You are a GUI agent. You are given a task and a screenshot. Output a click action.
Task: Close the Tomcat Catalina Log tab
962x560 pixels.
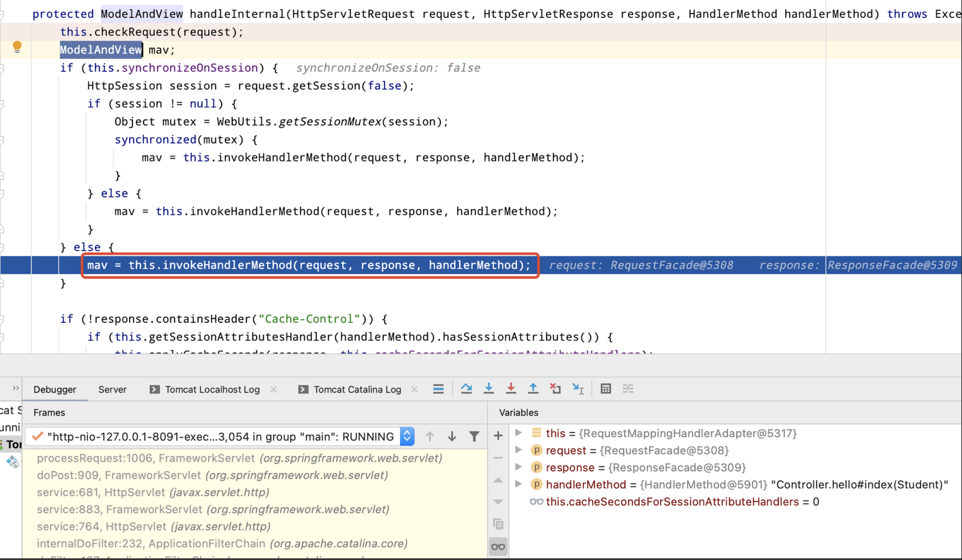click(x=415, y=389)
